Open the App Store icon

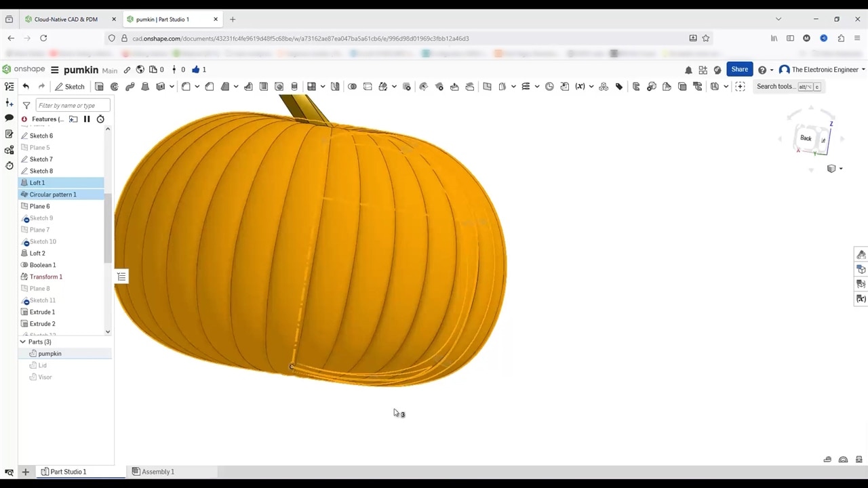703,70
